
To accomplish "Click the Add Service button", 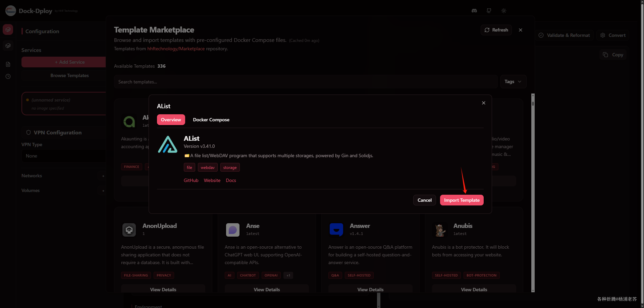I will [x=64, y=62].
